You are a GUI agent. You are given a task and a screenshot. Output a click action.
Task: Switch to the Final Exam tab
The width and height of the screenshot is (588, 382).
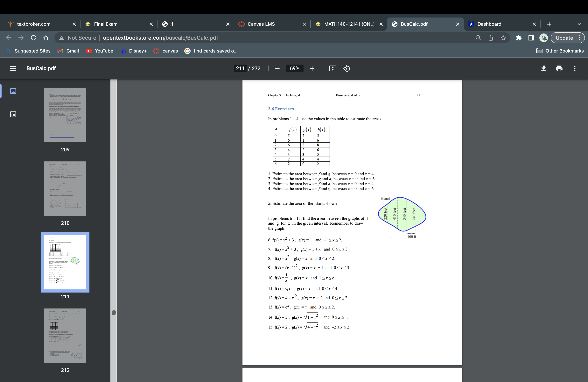106,24
